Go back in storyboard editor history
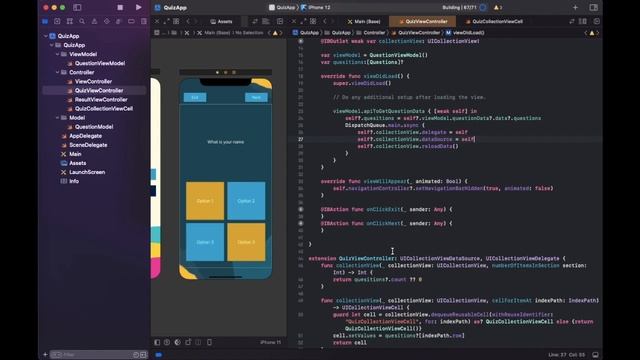This screenshot has height=360, width=640. click(x=188, y=21)
